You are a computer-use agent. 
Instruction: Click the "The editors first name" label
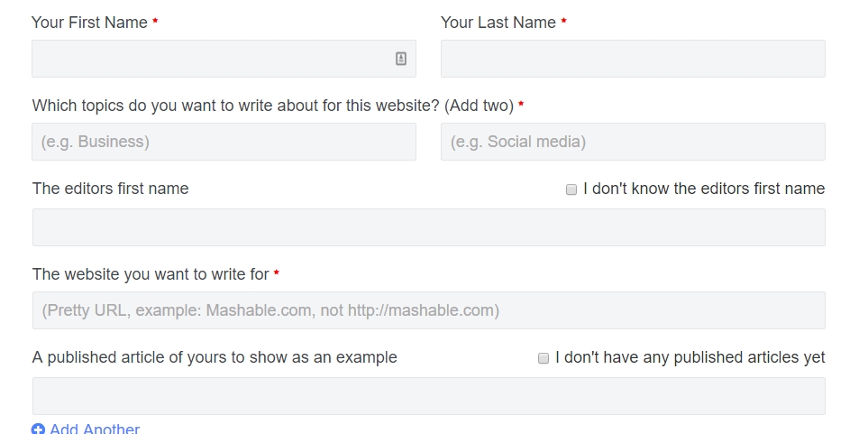(111, 189)
